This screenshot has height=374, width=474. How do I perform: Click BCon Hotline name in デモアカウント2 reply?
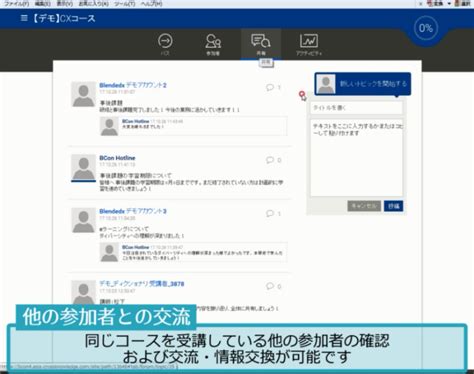(x=135, y=121)
